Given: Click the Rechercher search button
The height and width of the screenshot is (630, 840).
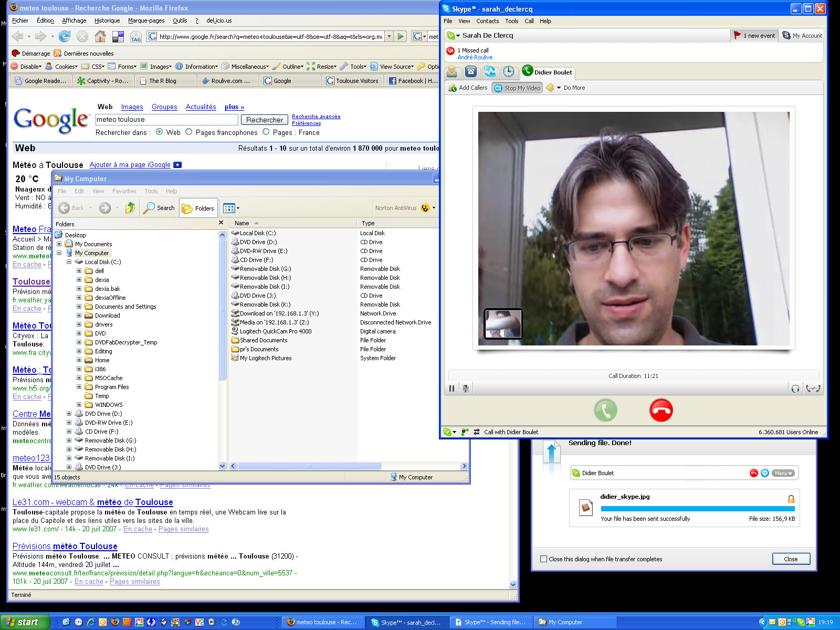Looking at the screenshot, I should click(264, 120).
